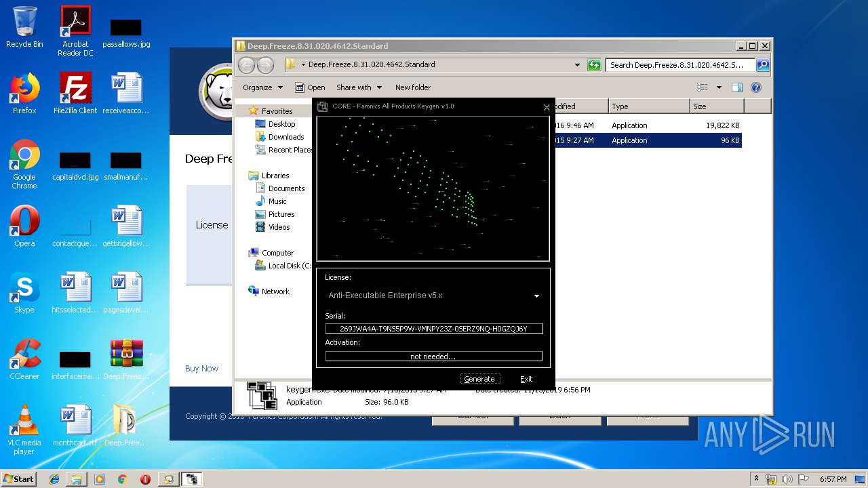Open the Deep.Freeze WinRAR archive icon

point(126,359)
